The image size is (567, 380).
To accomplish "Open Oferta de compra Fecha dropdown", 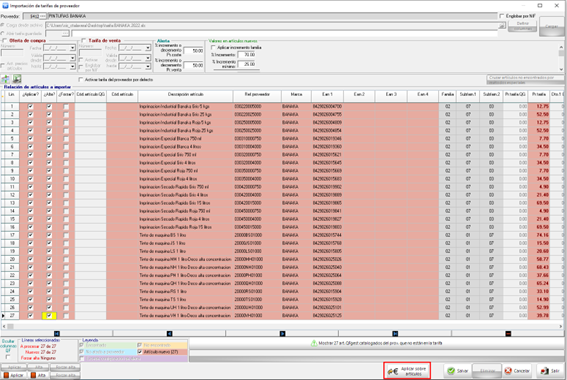I will [x=72, y=48].
